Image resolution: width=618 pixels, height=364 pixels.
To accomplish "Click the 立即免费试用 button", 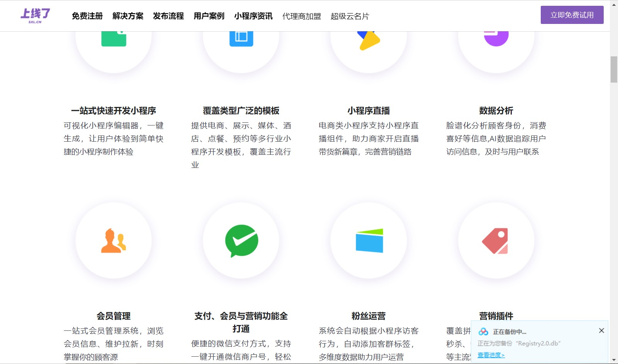I will point(572,15).
